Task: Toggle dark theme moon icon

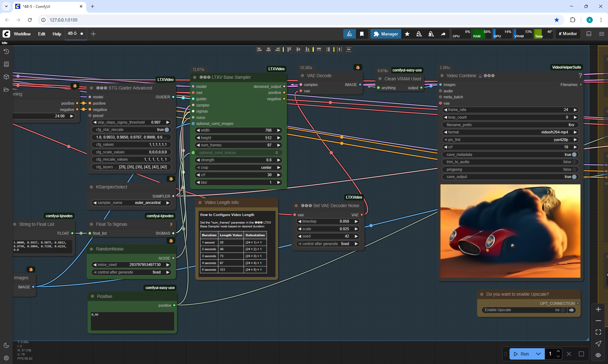Action: point(6,345)
